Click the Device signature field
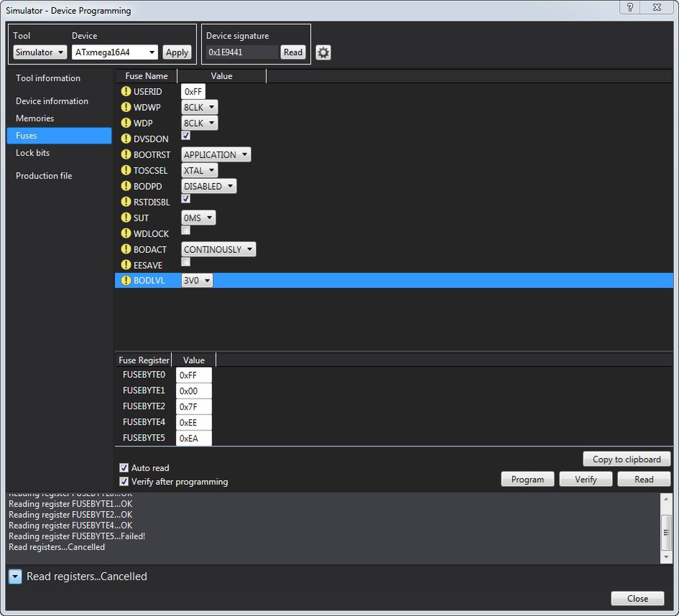Screen dimensions: 679x616 [242, 52]
